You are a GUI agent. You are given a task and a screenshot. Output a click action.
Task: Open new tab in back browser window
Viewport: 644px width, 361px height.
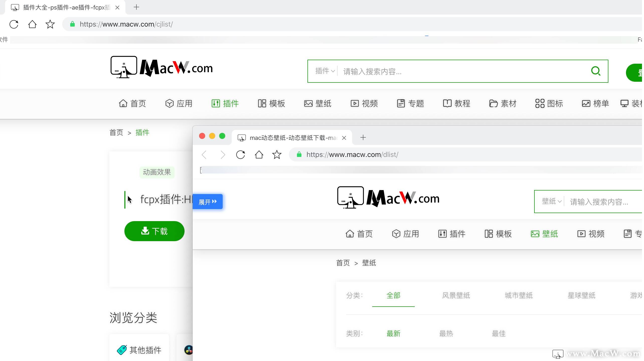136,7
